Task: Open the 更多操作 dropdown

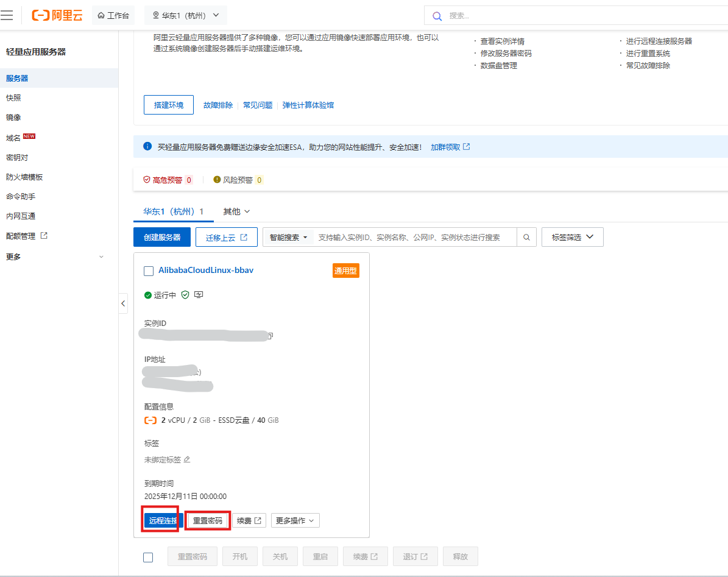Action: 295,520
